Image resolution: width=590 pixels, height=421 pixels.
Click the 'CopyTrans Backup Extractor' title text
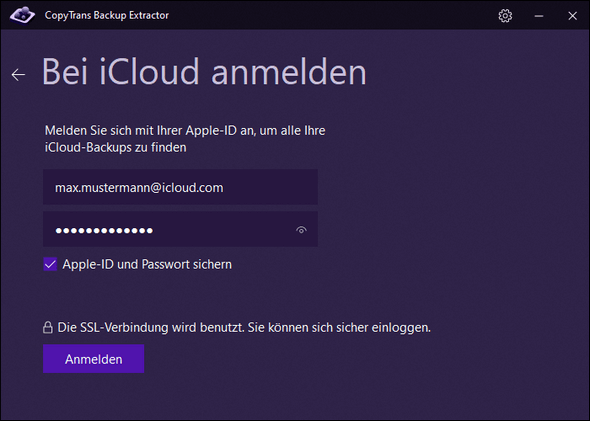107,15
